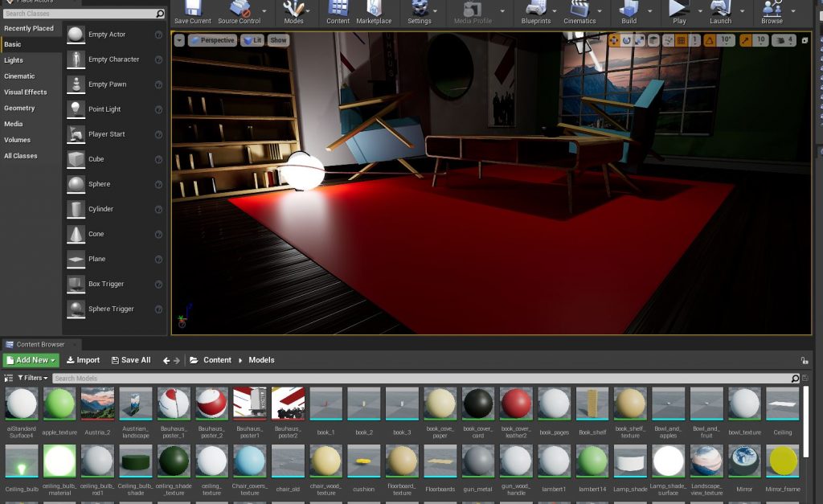This screenshot has height=504, width=823.
Task: Click the Save All button
Action: [x=131, y=360]
